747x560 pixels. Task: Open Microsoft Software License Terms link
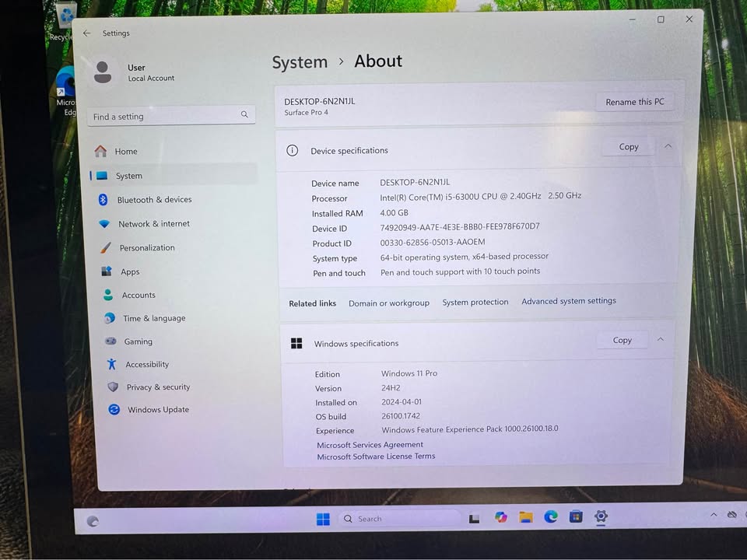[376, 457]
